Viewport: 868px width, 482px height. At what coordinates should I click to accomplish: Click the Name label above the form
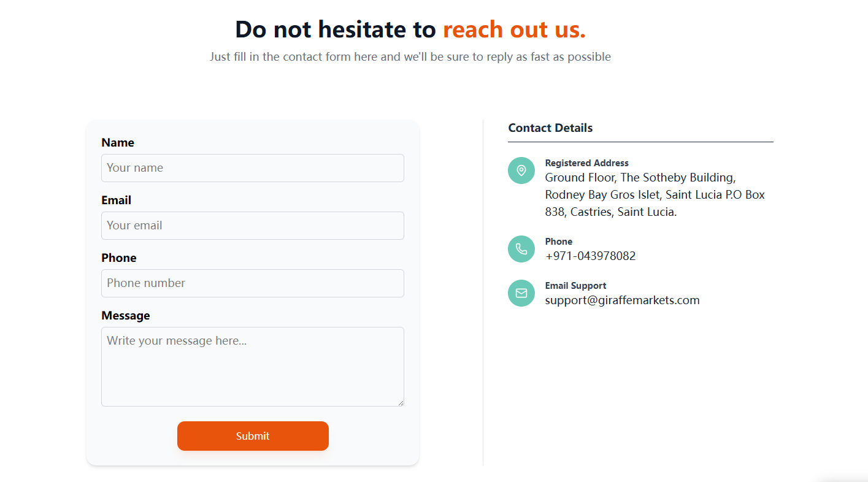tap(117, 143)
